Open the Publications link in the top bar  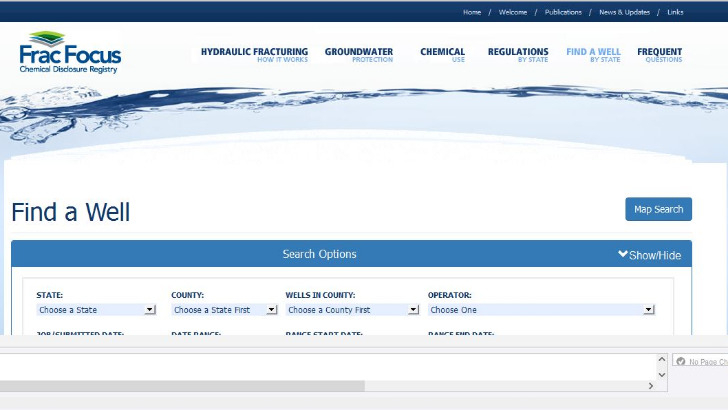[x=563, y=12]
